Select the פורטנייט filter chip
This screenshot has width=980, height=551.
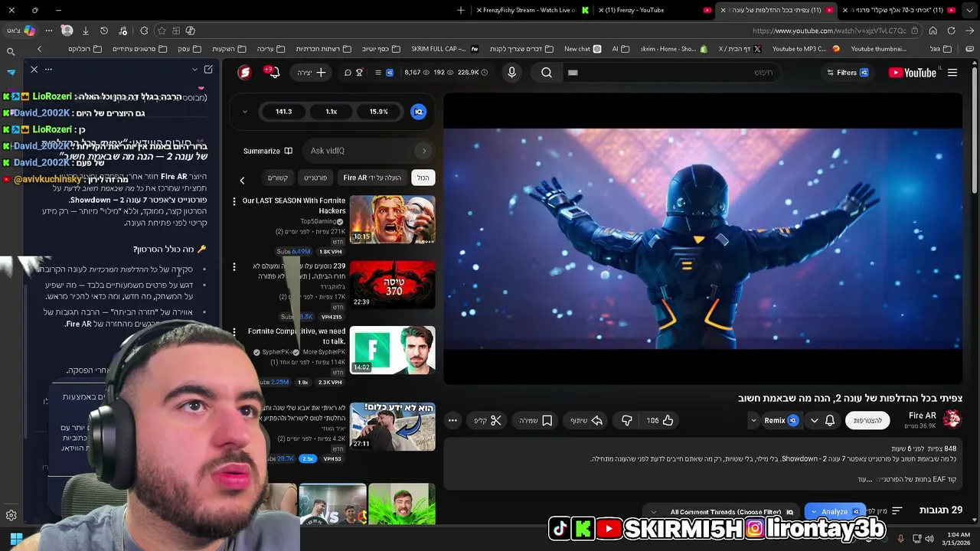[x=315, y=178]
